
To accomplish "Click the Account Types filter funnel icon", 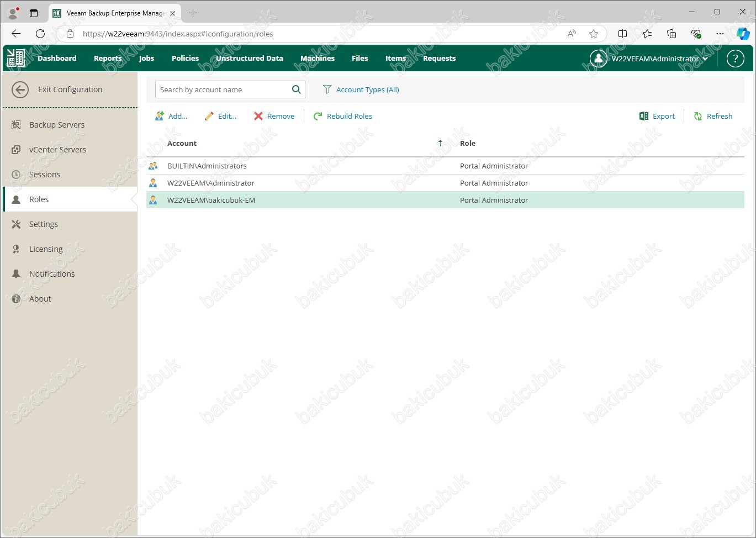I will coord(327,89).
